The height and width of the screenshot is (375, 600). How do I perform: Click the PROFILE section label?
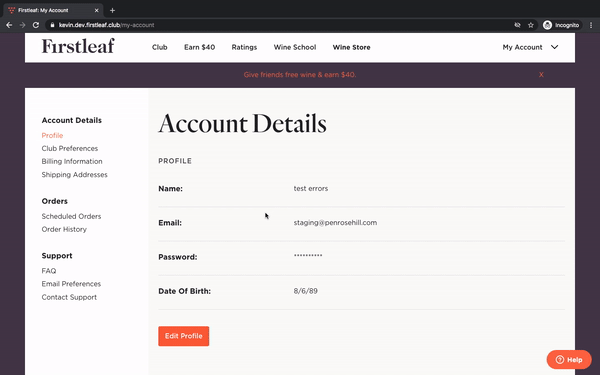175,161
